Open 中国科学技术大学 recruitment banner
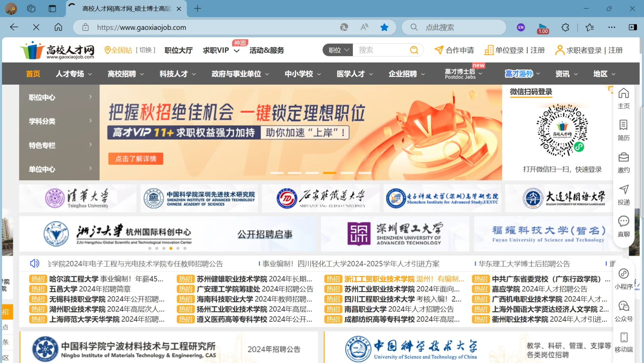This screenshot has height=363, width=644. [x=468, y=348]
